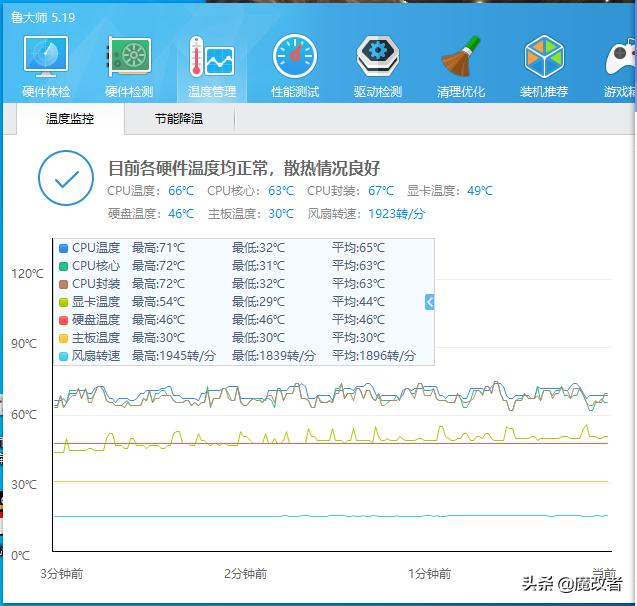Click the blue checkmark status circle
The width and height of the screenshot is (637, 606).
66,178
